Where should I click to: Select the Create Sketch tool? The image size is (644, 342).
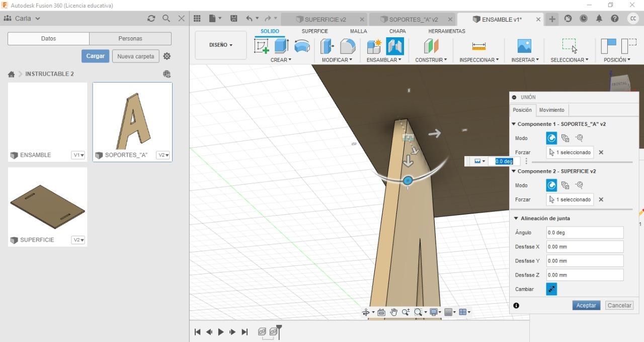click(x=262, y=46)
